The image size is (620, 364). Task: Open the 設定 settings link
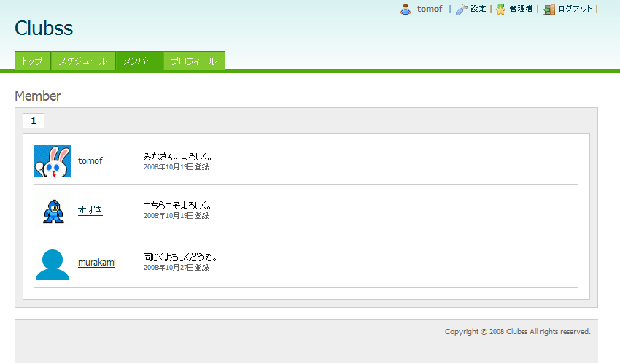pos(478,9)
